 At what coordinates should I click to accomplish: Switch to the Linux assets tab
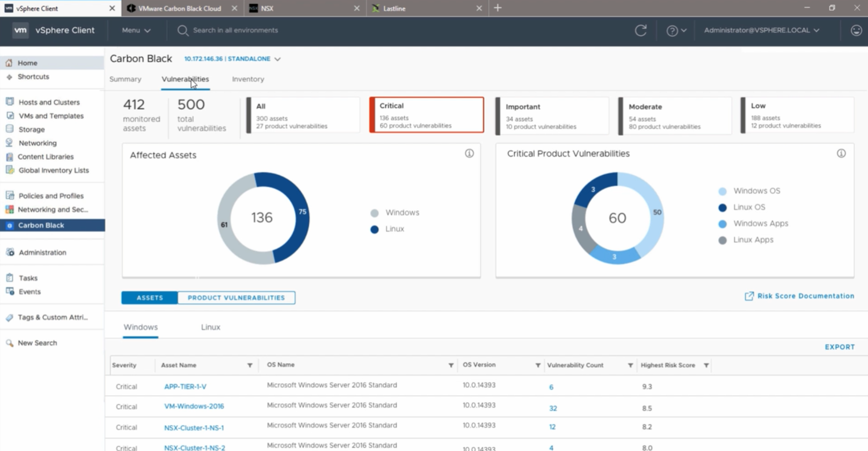click(x=210, y=326)
